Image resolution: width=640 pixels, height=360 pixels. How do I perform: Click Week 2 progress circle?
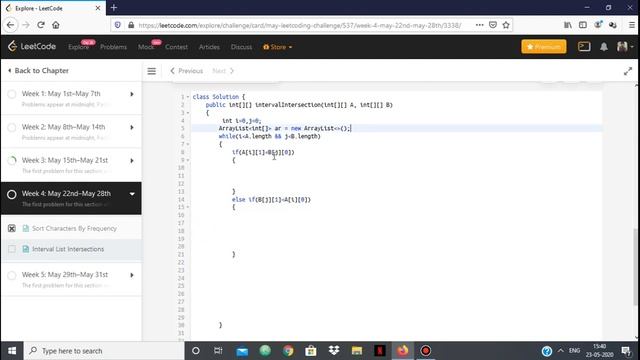click(x=12, y=128)
